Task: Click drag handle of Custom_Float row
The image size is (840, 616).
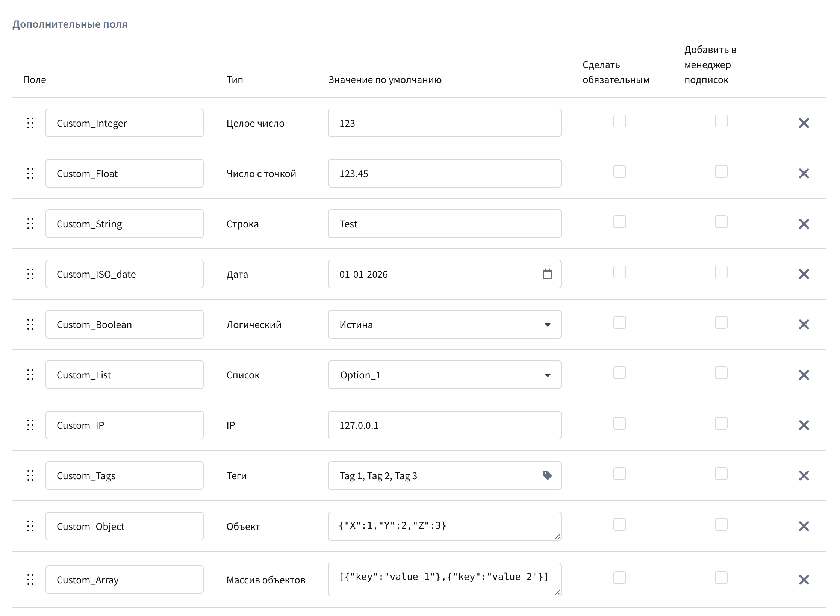Action: coord(30,173)
